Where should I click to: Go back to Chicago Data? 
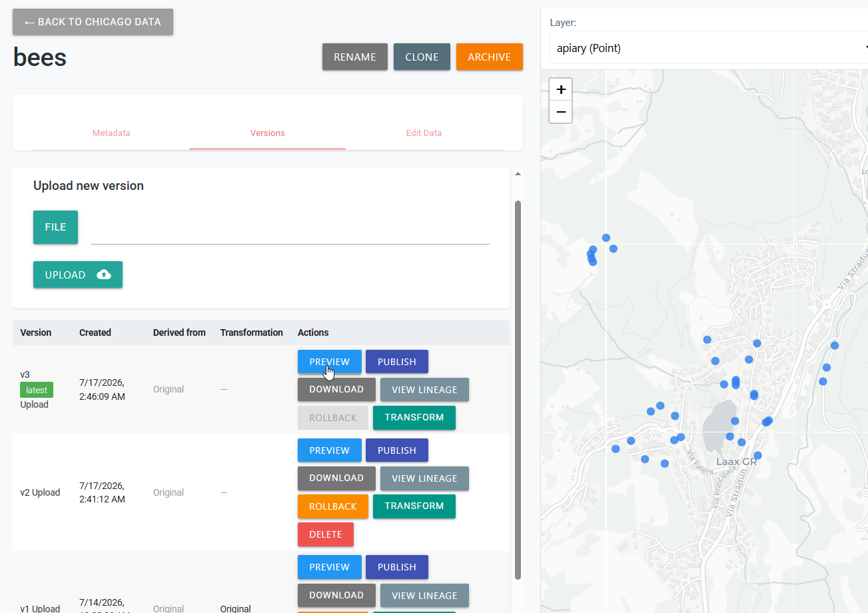pyautogui.click(x=93, y=22)
